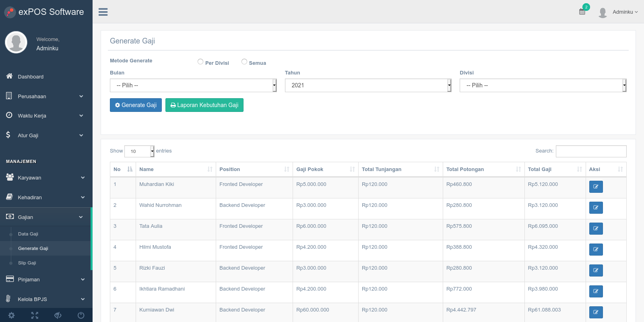This screenshot has width=644, height=322.
Task: Go to Dashboard in sidebar
Action: [x=46, y=76]
